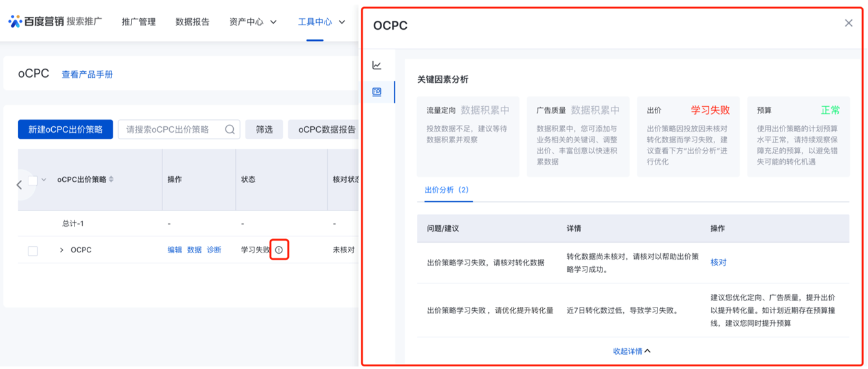Close the OCPC panel with the X icon
Viewport: 868px width, 369px height.
[849, 23]
